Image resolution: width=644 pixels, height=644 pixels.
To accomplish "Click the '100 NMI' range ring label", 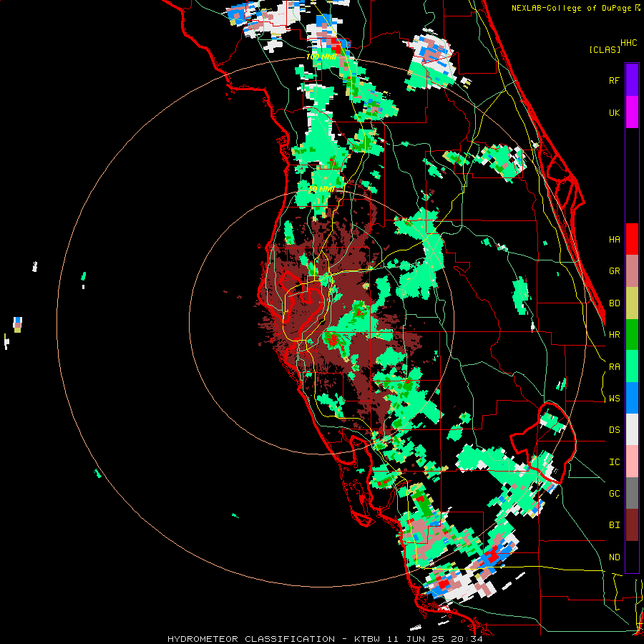I will (321, 57).
